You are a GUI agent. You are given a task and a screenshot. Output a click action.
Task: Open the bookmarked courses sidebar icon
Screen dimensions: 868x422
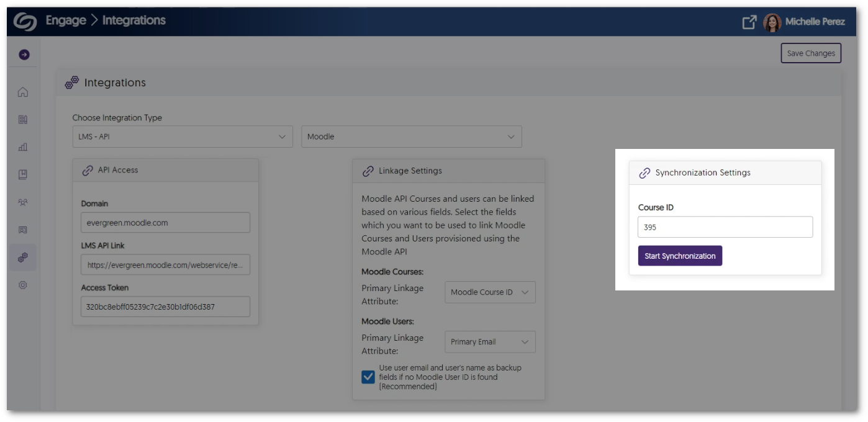(x=23, y=174)
